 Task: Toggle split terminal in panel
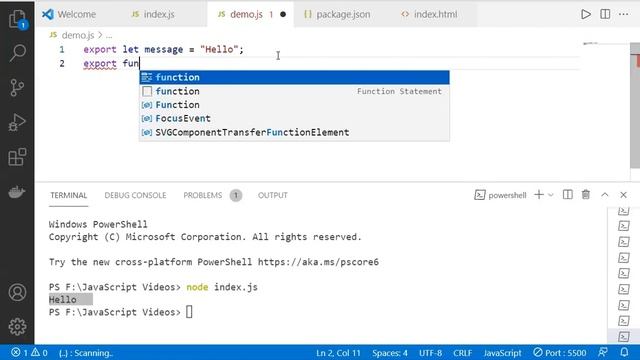click(567, 195)
